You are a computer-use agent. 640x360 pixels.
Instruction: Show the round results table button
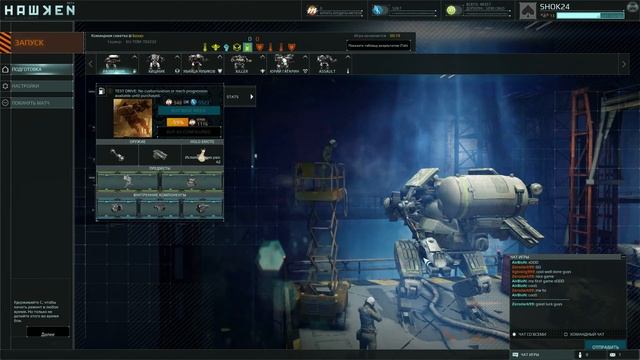(378, 46)
